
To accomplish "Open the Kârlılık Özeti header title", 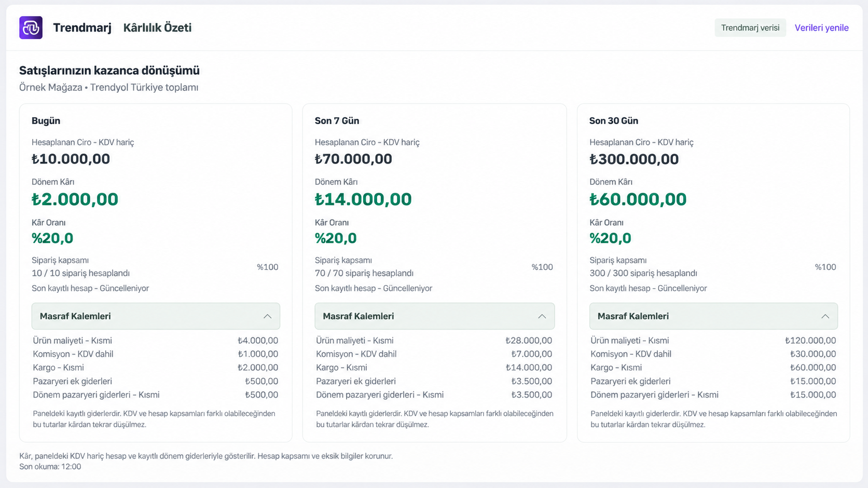I will (x=157, y=28).
